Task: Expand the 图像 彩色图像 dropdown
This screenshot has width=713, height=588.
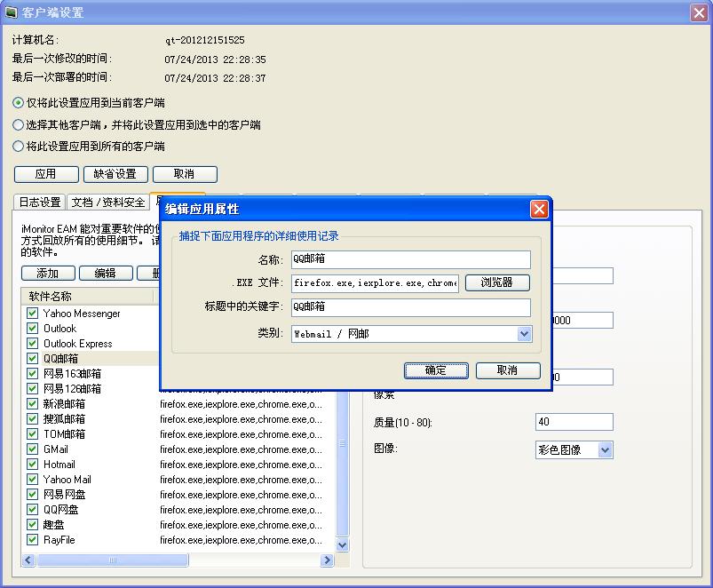Action: pyautogui.click(x=605, y=450)
